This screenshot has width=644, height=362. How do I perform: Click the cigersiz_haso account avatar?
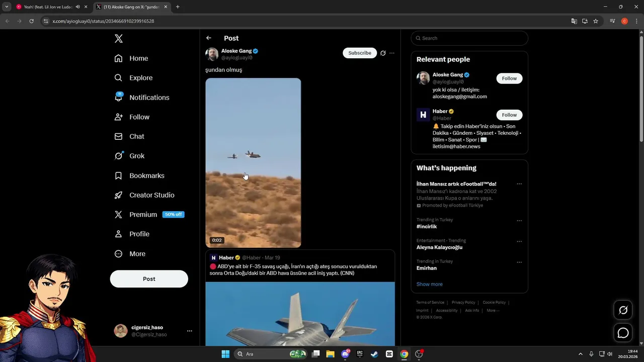121,331
